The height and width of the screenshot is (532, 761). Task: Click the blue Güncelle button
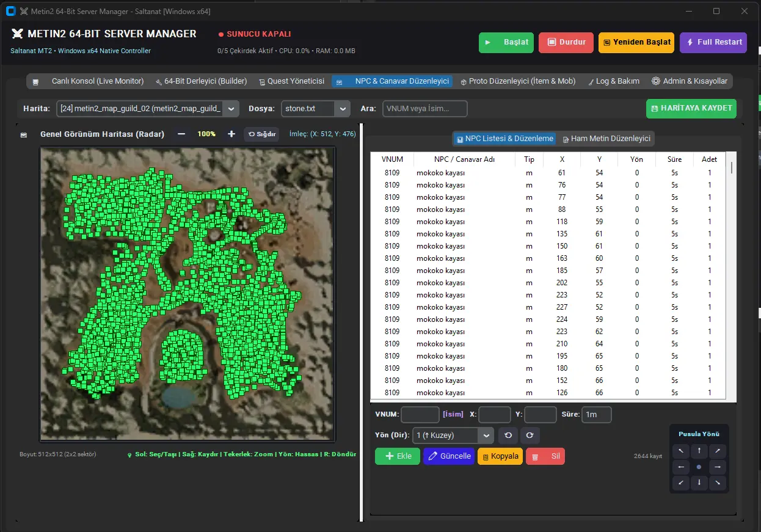[449, 456]
